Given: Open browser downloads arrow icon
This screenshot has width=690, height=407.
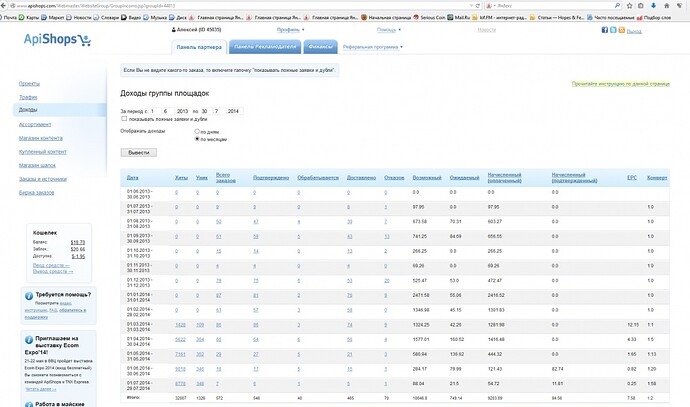Looking at the screenshot, I should 653,6.
